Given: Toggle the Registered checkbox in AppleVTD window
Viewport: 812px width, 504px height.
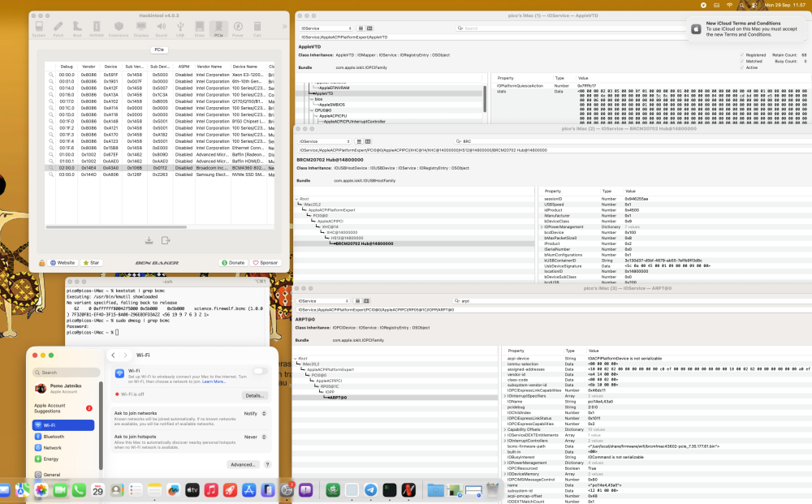Looking at the screenshot, I should click(x=741, y=55).
